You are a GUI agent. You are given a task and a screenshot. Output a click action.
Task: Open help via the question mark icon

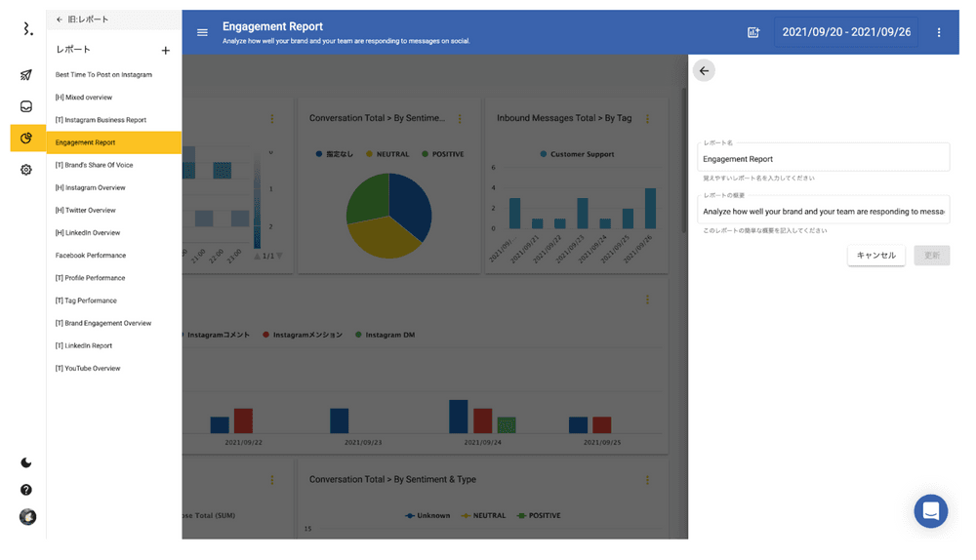[x=26, y=490]
